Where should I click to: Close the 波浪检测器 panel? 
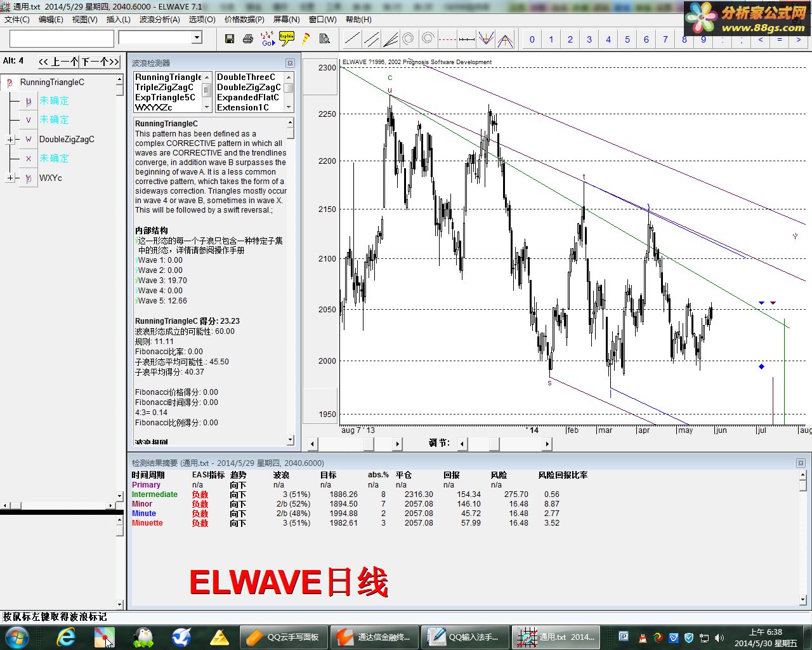coord(290,63)
